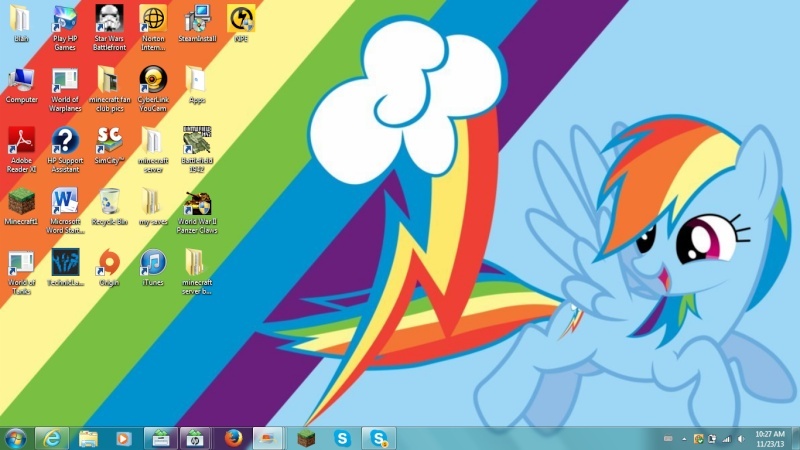
Task: Open the minecraft server folder
Action: click(x=153, y=150)
